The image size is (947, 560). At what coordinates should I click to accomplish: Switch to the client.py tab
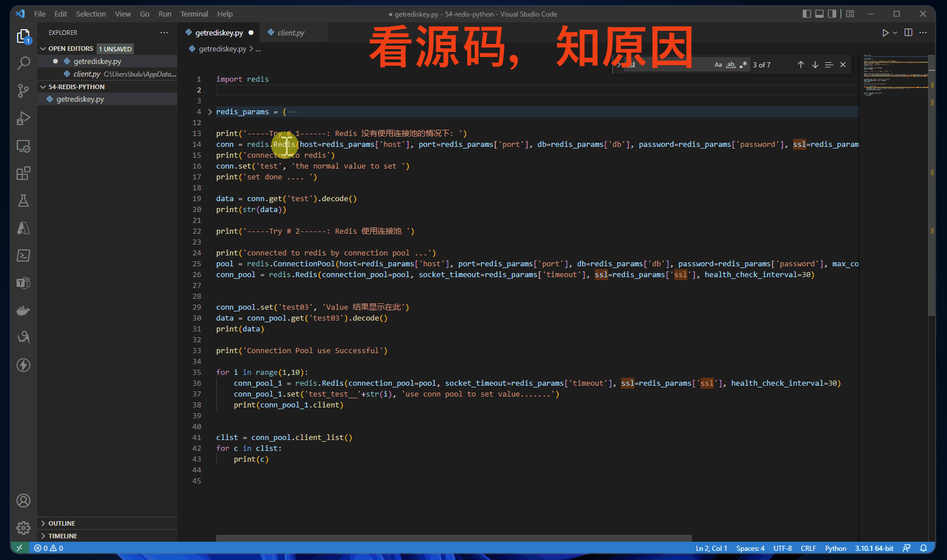point(291,33)
